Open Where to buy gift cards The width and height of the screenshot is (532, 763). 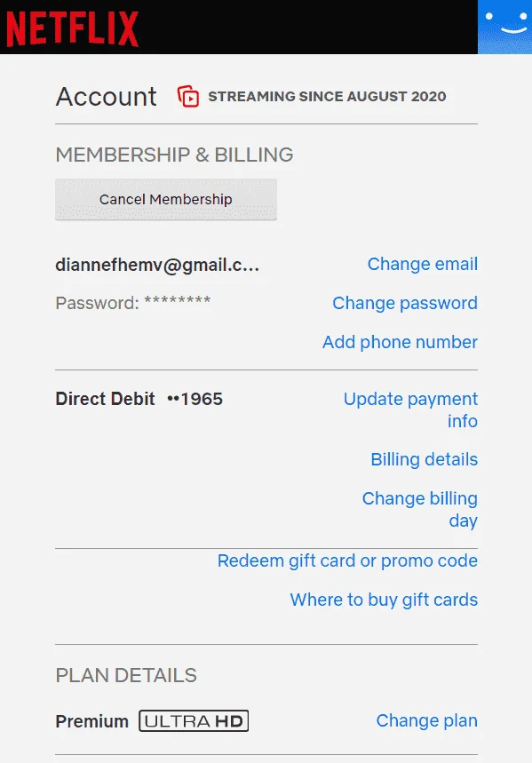[x=384, y=600]
